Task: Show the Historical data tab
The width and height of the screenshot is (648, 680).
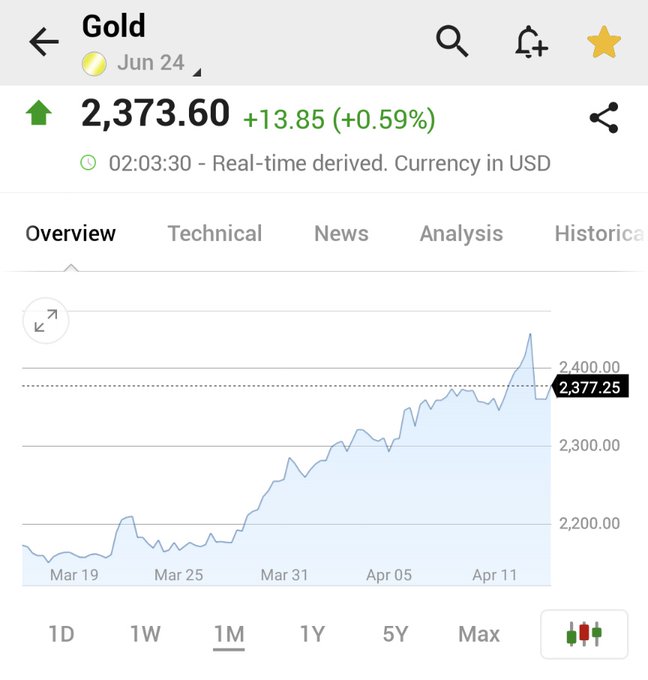Action: (598, 233)
